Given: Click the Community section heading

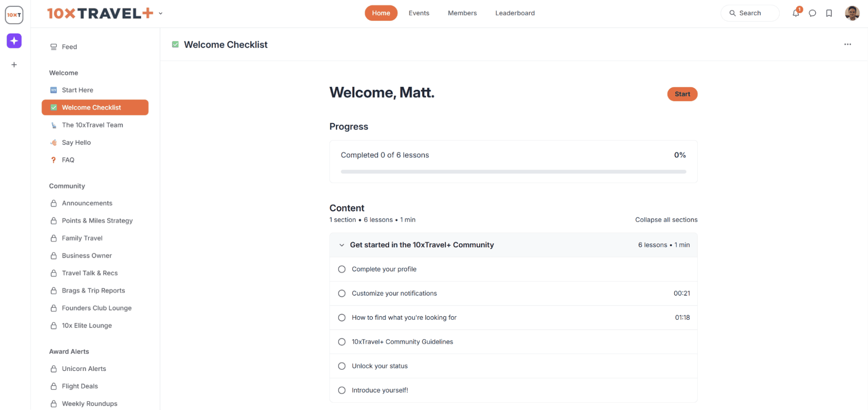Looking at the screenshot, I should point(67,186).
